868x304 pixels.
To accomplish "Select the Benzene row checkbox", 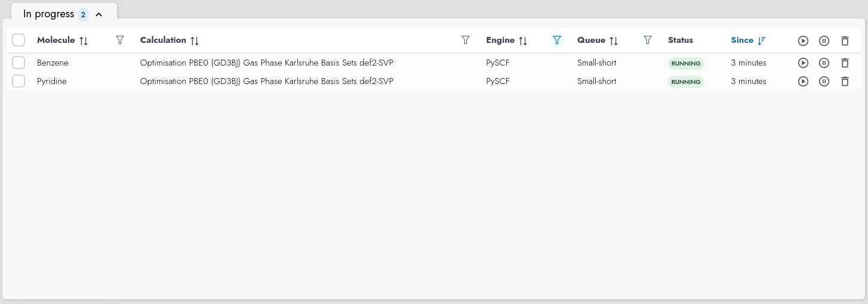I will (19, 63).
